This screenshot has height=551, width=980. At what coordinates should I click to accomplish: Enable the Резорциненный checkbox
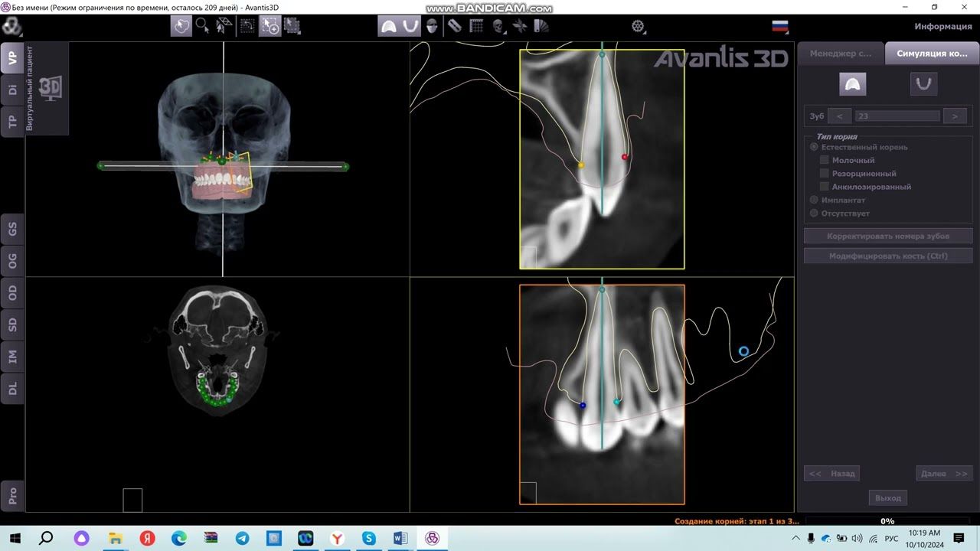[825, 174]
